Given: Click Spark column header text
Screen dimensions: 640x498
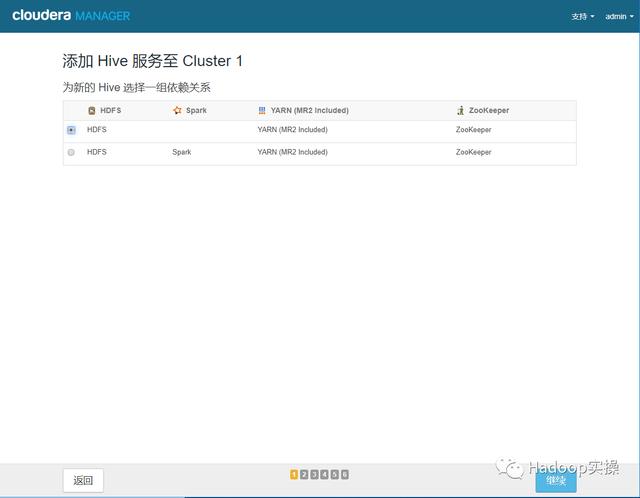Looking at the screenshot, I should click(x=196, y=110).
